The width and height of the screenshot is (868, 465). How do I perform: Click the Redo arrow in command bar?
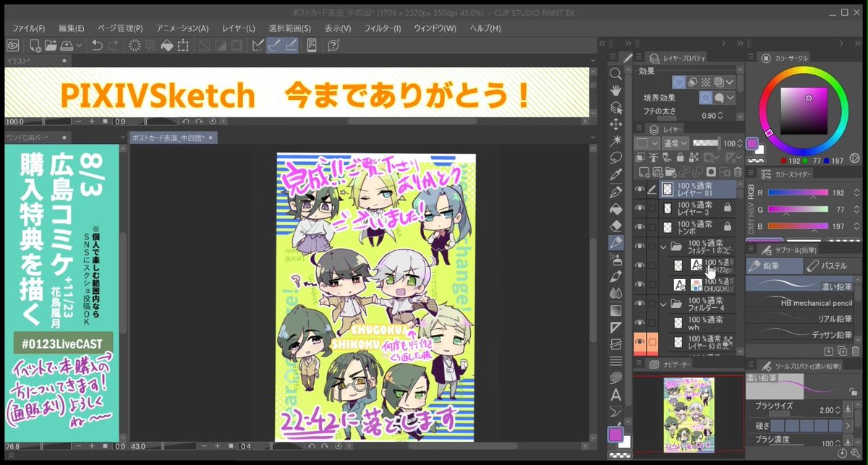click(114, 46)
